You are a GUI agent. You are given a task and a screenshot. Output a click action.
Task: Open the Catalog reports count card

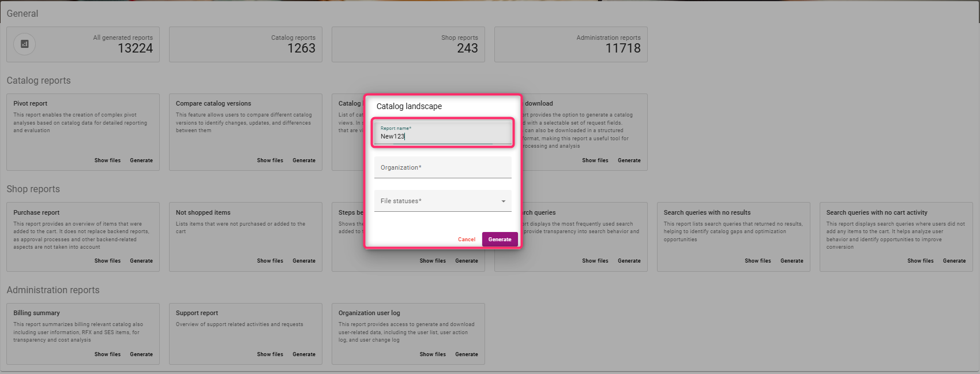coord(245,44)
